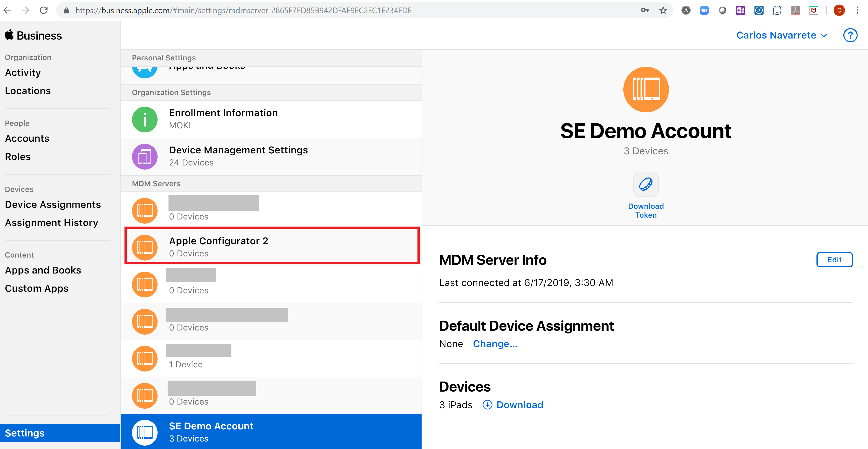This screenshot has height=449, width=868.
Task: Bookmark this page with the star icon
Action: [x=663, y=10]
